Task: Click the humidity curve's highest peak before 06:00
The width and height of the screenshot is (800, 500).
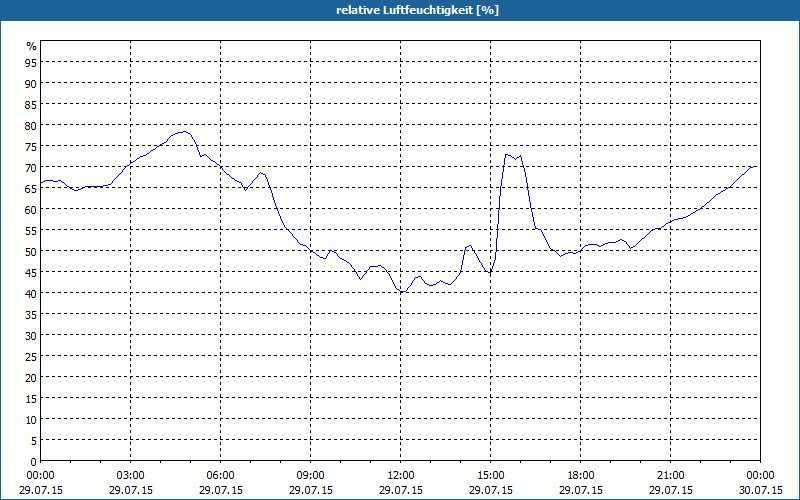Action: pyautogui.click(x=183, y=132)
